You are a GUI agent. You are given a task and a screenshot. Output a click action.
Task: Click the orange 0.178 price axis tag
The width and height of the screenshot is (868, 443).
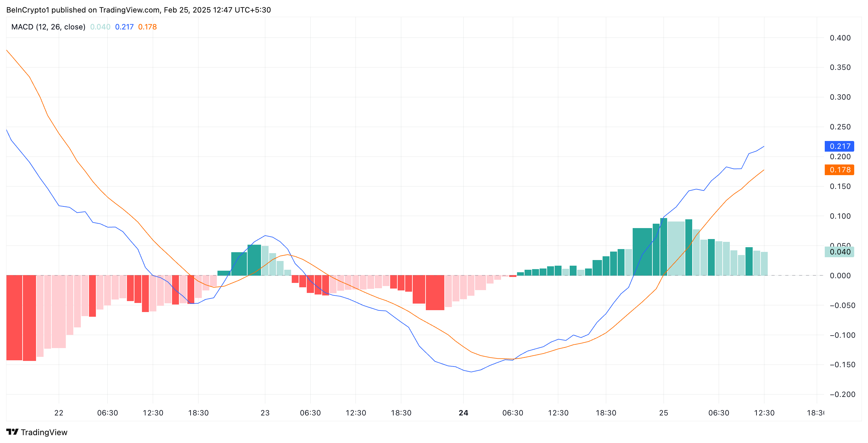tap(839, 170)
